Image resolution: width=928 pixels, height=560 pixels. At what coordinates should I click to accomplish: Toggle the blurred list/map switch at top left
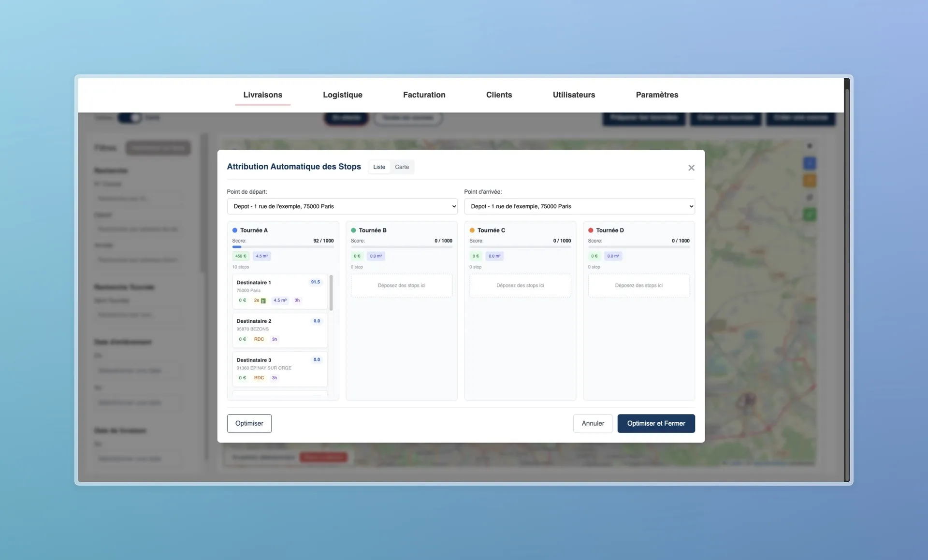pos(130,117)
